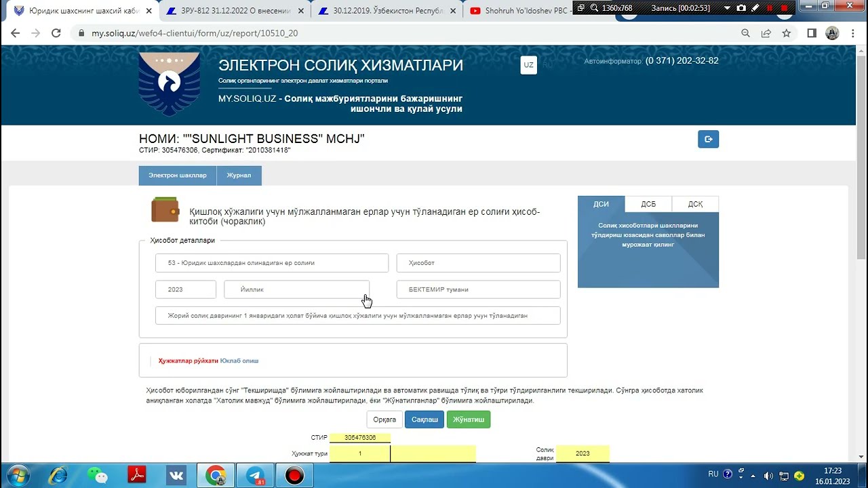Click the wallet icon beside the report title
Viewport: 868px width, 488px height.
pos(165,210)
